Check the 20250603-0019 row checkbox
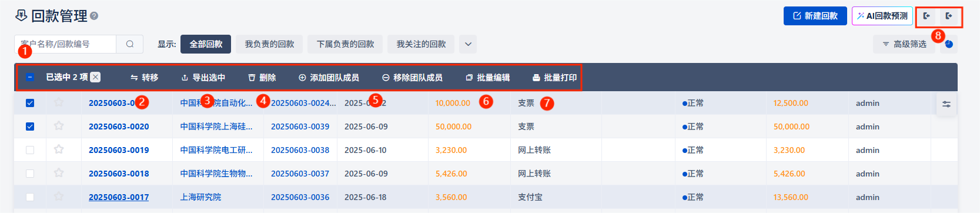 click(x=30, y=150)
